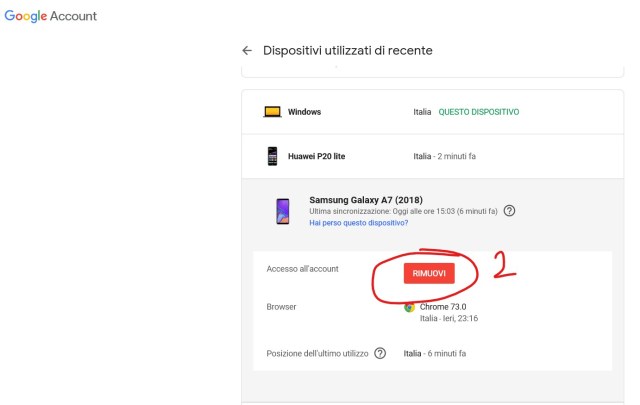Click the Google Account logo
The image size is (640, 405).
(51, 17)
